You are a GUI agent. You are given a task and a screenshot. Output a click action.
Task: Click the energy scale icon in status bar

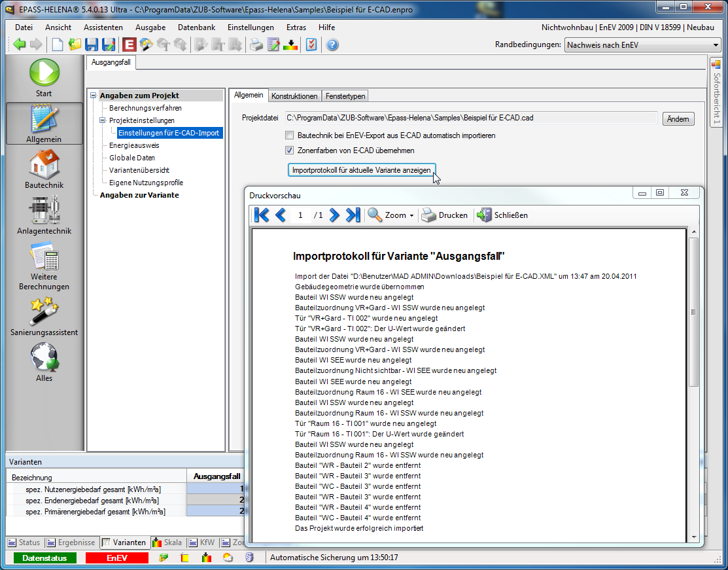(207, 558)
